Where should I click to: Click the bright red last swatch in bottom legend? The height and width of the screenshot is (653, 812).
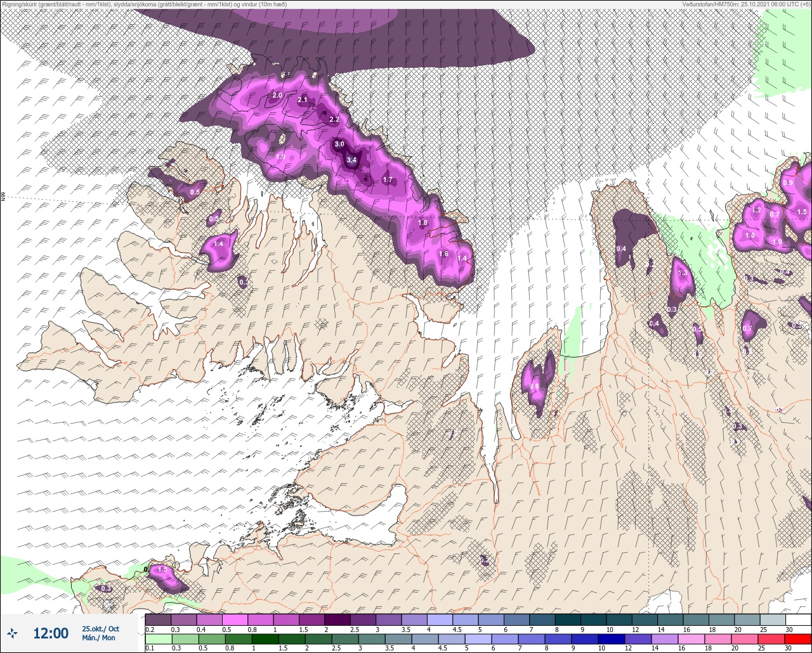click(797, 638)
